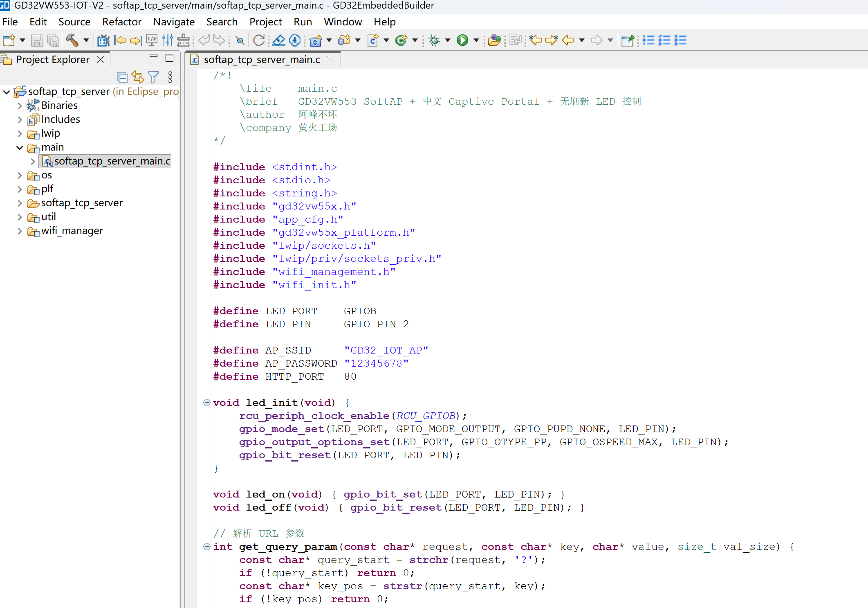
Task: Close the softap_tcp_server_main.c editor tab
Action: click(331, 60)
